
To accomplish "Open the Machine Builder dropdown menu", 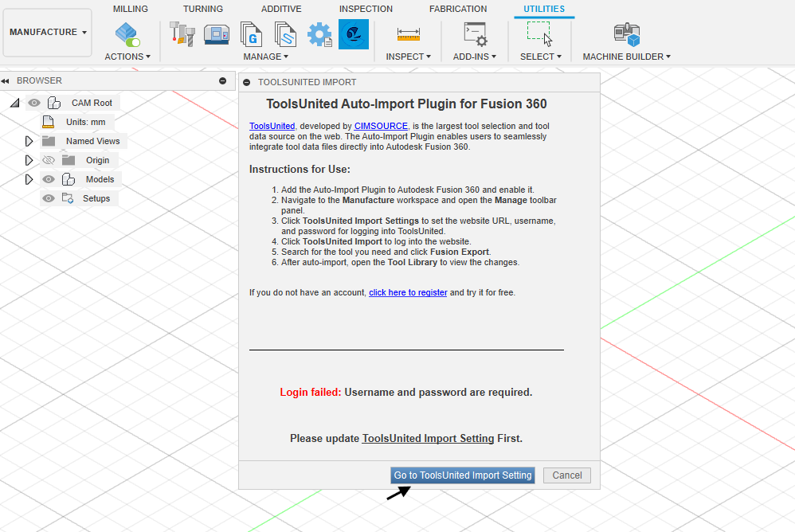I will [627, 57].
